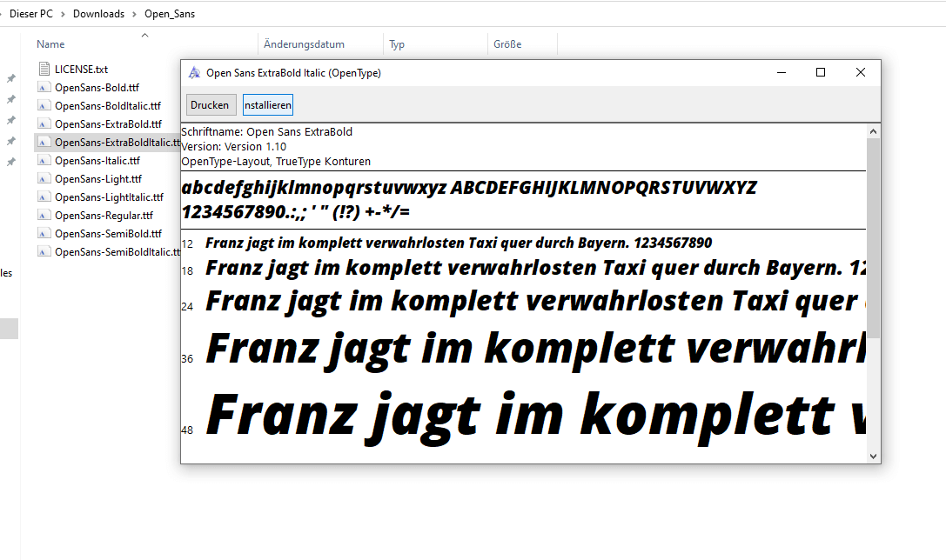Sort files by Typ column
The image size is (946, 560).
(x=397, y=44)
